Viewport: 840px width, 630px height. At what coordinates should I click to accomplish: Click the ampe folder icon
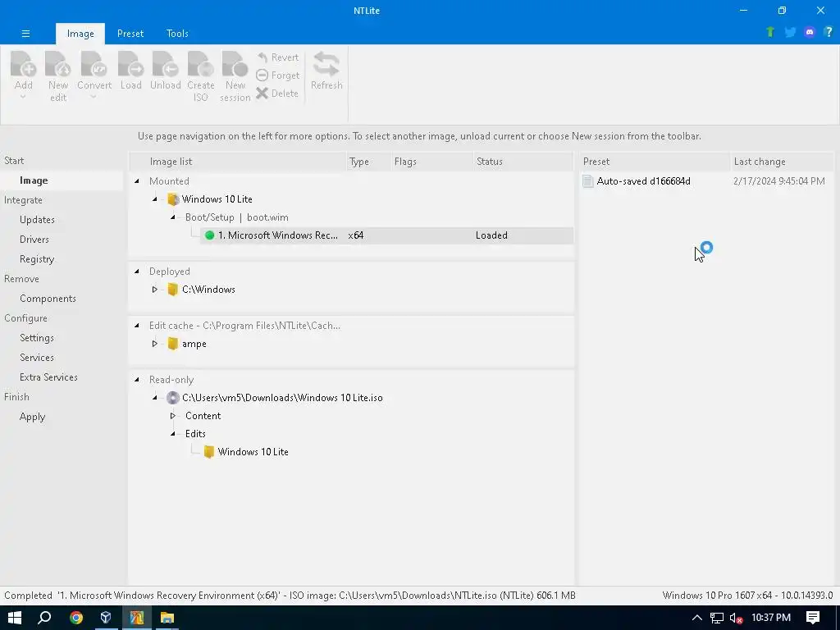point(172,344)
